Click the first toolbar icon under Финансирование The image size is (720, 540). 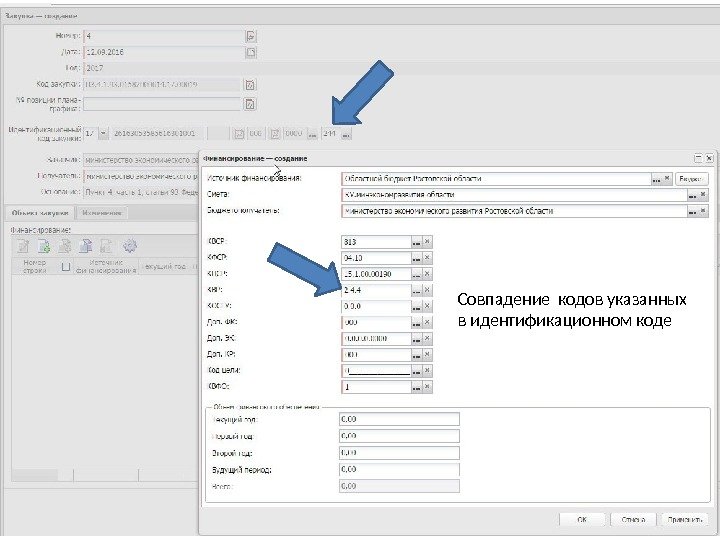[x=23, y=246]
